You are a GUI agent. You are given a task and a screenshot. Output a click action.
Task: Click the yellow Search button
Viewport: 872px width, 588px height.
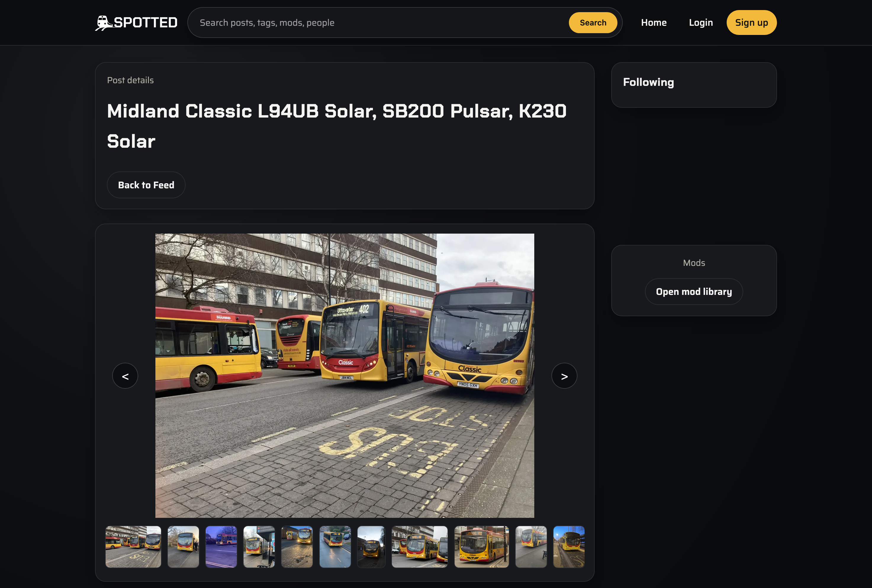(x=593, y=23)
